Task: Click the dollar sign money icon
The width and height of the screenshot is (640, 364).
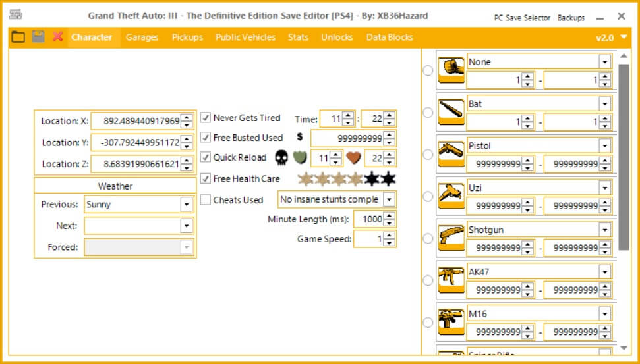Action: (x=300, y=137)
